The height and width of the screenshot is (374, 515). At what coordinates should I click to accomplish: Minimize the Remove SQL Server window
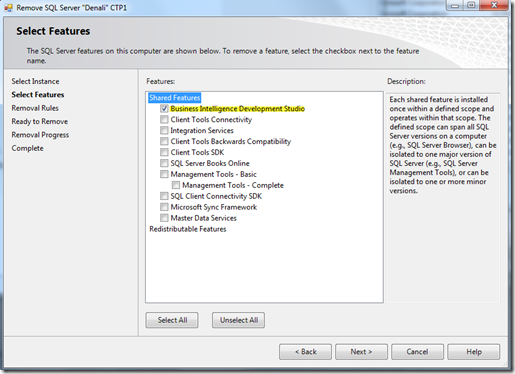pyautogui.click(x=455, y=5)
